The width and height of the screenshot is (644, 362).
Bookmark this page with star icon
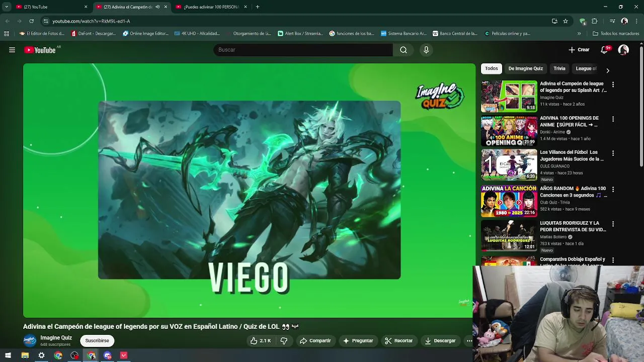pos(566,21)
